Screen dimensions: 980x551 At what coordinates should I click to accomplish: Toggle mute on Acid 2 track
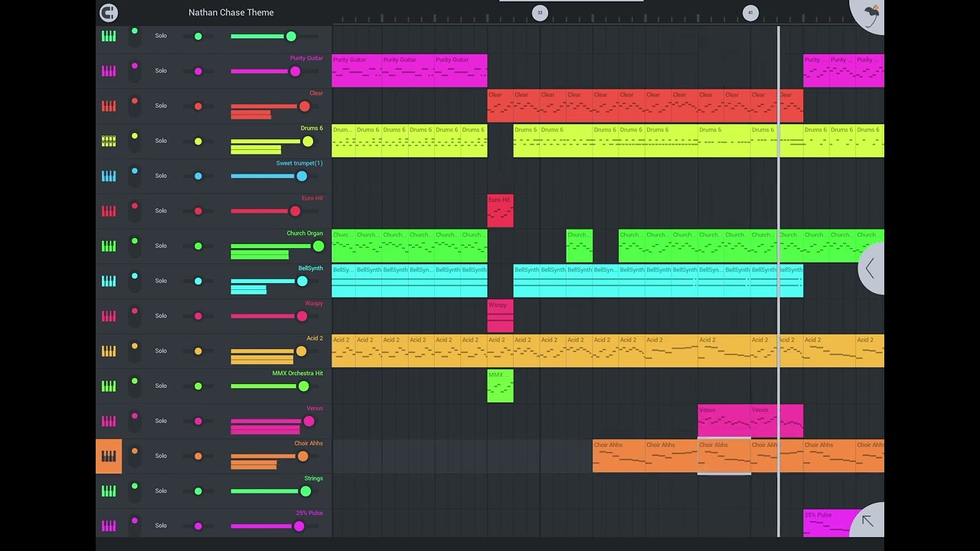point(134,350)
